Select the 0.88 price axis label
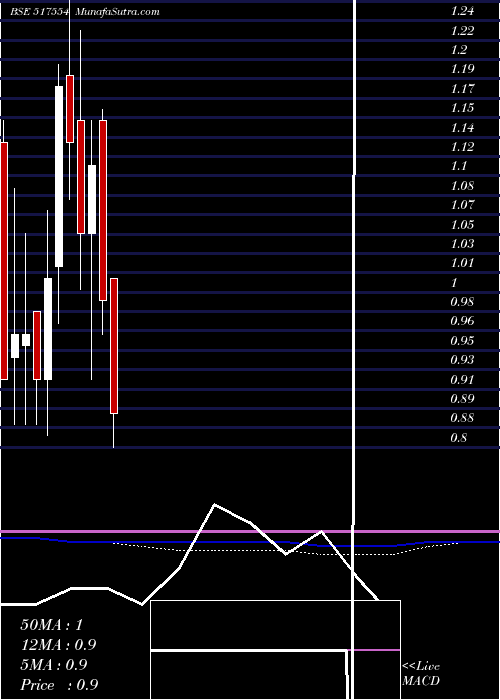This screenshot has height=700, width=500. click(462, 418)
